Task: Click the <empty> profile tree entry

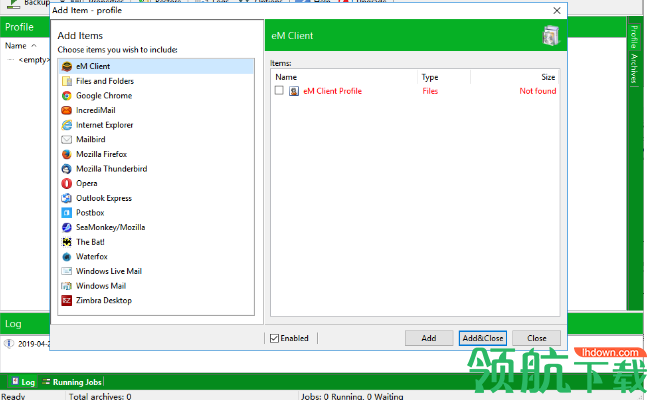Action: point(34,60)
